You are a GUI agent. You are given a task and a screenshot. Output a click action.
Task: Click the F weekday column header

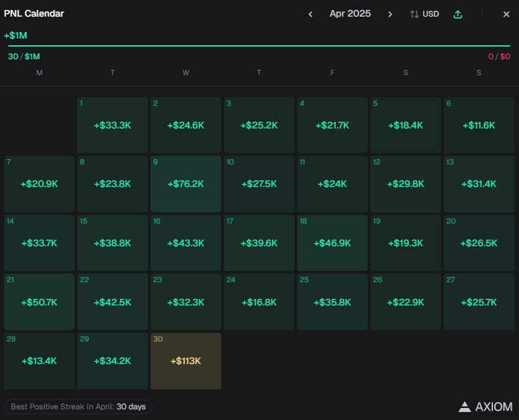tap(332, 73)
